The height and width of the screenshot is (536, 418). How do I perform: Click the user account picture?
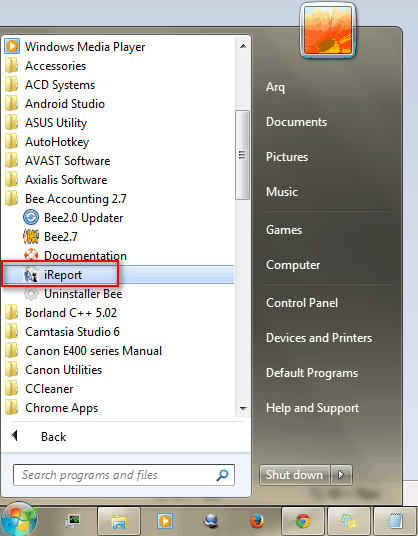(328, 31)
